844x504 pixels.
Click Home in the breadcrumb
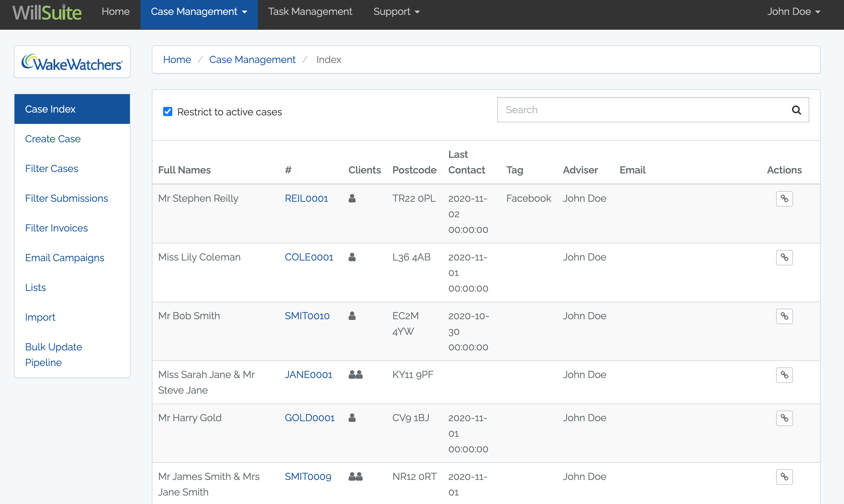(177, 59)
